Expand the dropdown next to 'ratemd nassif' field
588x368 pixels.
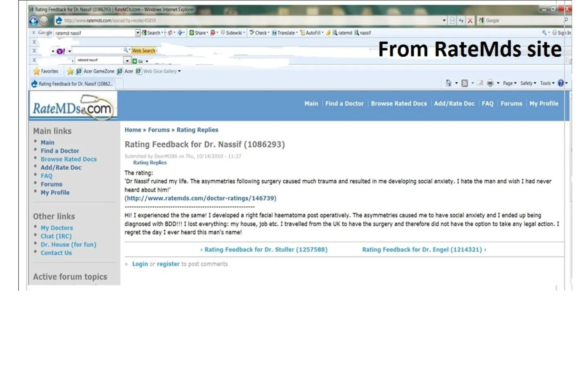127,61
